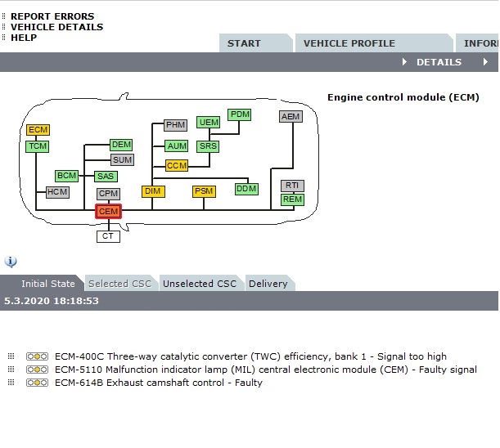The height and width of the screenshot is (448, 500).
Task: Click Engine control module (ECM) heading
Action: tap(403, 97)
